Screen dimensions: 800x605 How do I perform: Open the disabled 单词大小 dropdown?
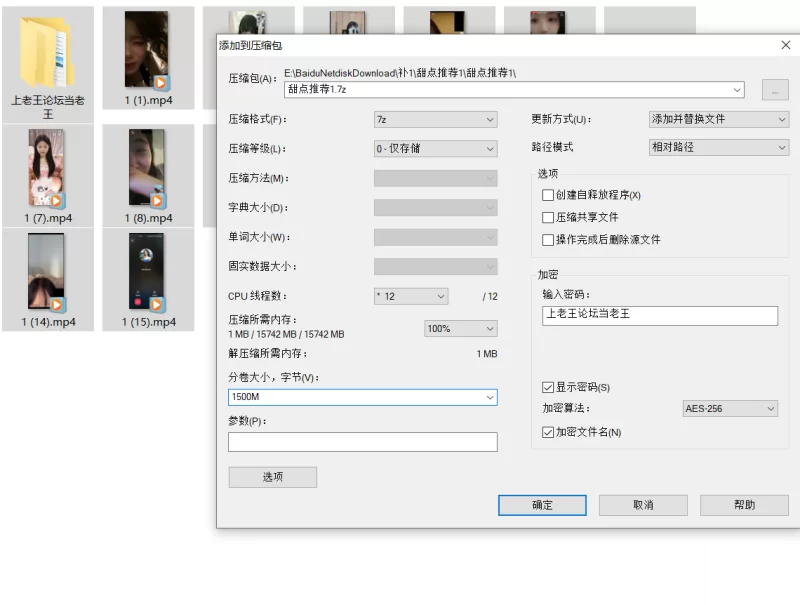435,237
